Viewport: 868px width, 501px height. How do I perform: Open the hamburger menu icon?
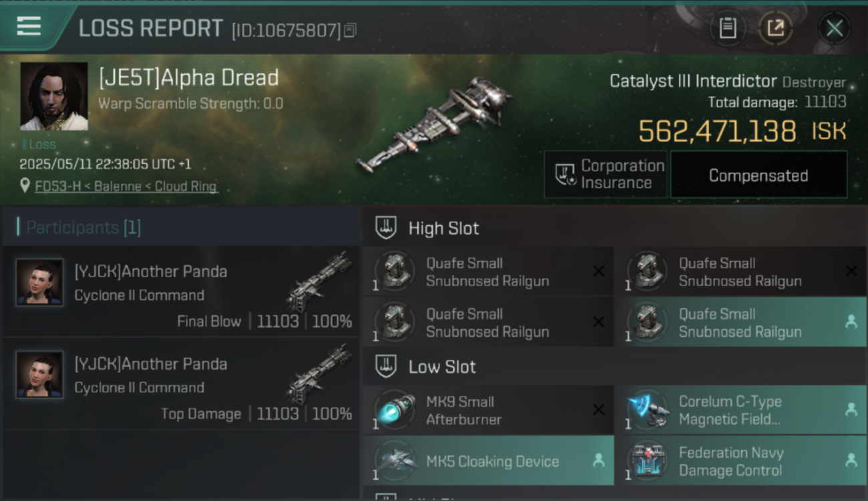(29, 27)
